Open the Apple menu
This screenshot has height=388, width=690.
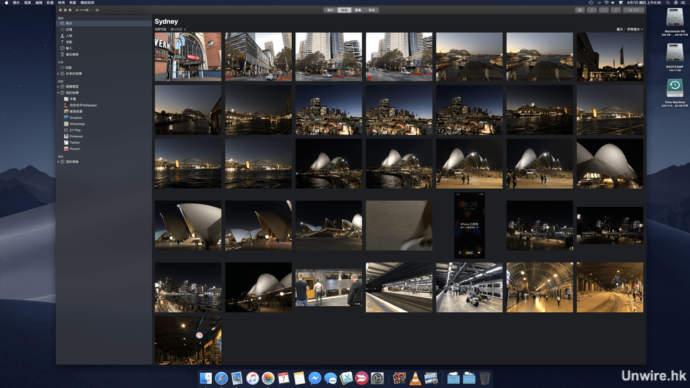tap(6, 3)
